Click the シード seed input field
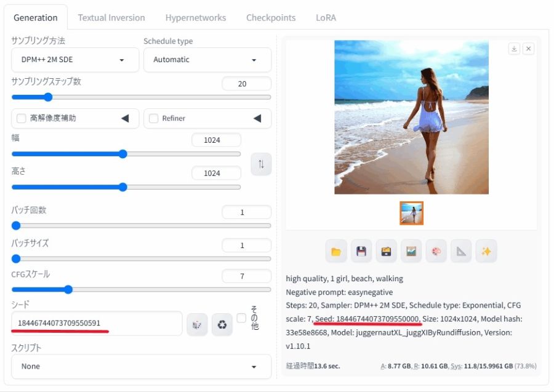554x392 pixels. (97, 323)
